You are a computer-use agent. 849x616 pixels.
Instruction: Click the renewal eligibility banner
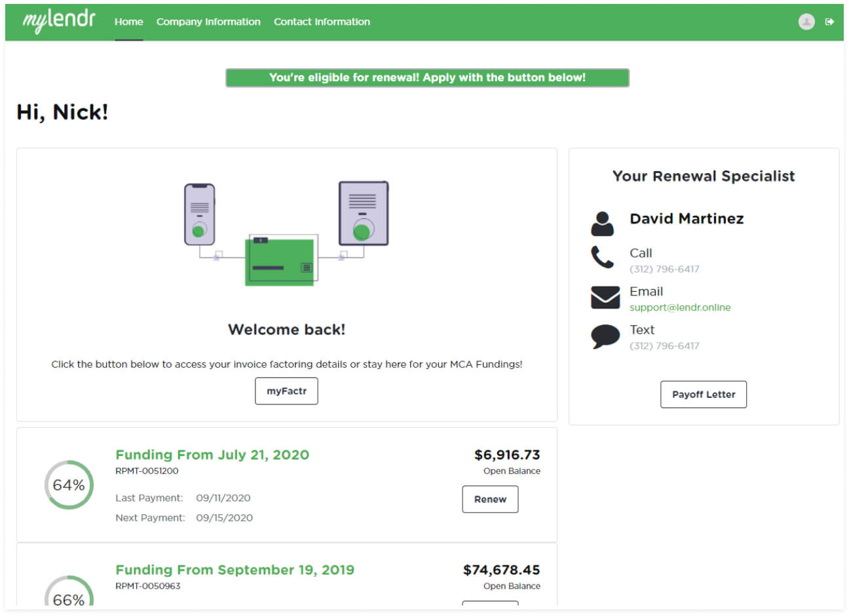tap(427, 77)
